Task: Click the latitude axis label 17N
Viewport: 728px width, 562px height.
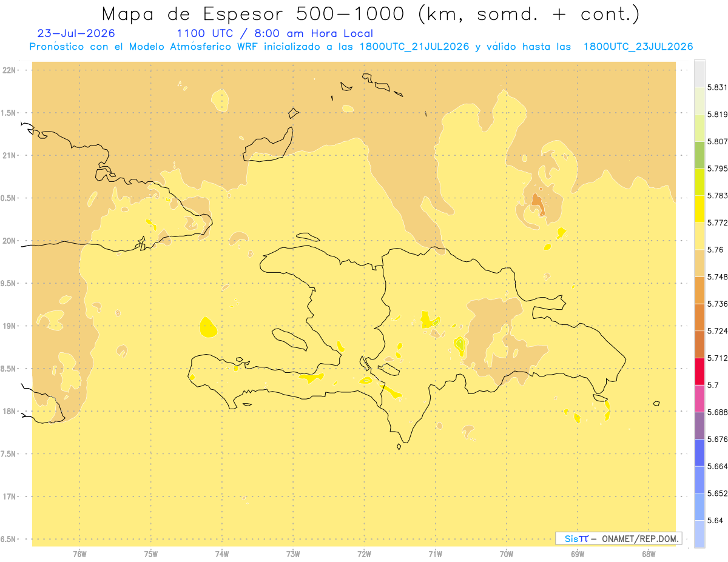Action: pyautogui.click(x=10, y=497)
